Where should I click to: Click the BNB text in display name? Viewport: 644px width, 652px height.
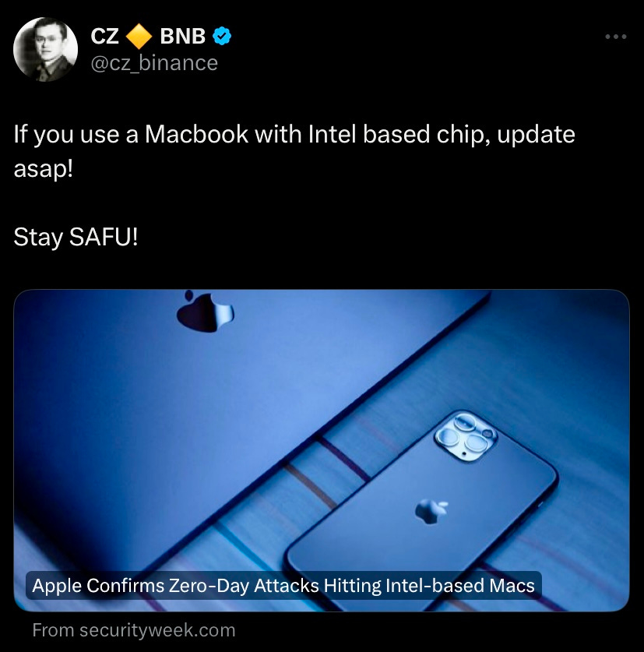(182, 36)
